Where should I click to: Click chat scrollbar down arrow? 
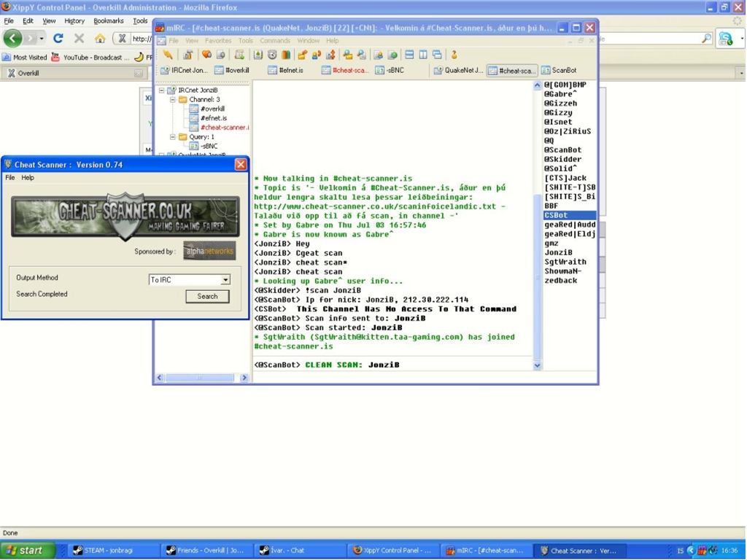point(537,366)
